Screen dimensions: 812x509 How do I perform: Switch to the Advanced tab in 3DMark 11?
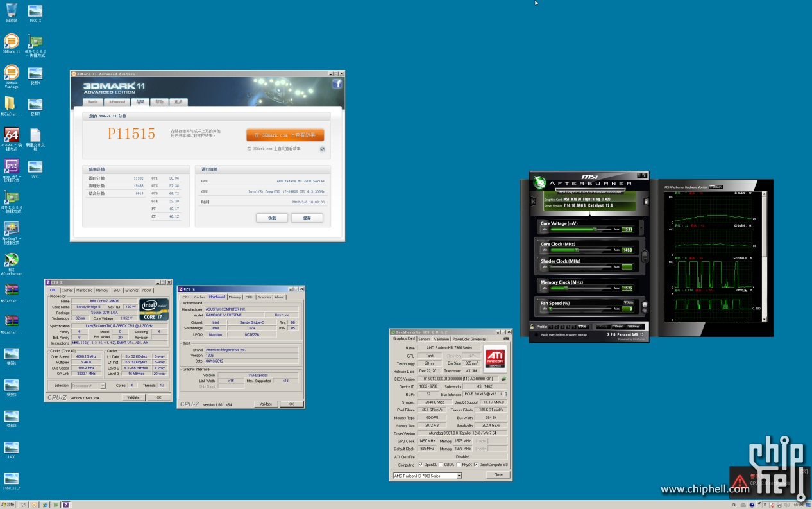(x=117, y=101)
